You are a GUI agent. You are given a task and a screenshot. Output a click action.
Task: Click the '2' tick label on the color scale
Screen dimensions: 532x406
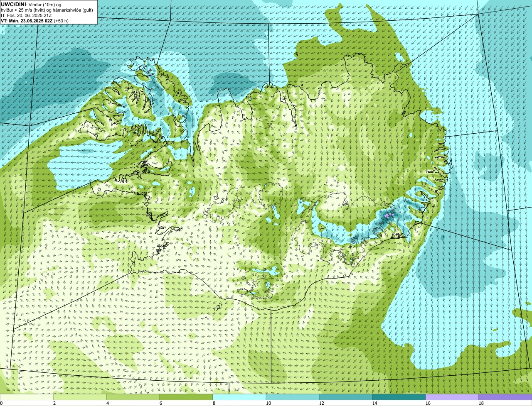(x=54, y=403)
